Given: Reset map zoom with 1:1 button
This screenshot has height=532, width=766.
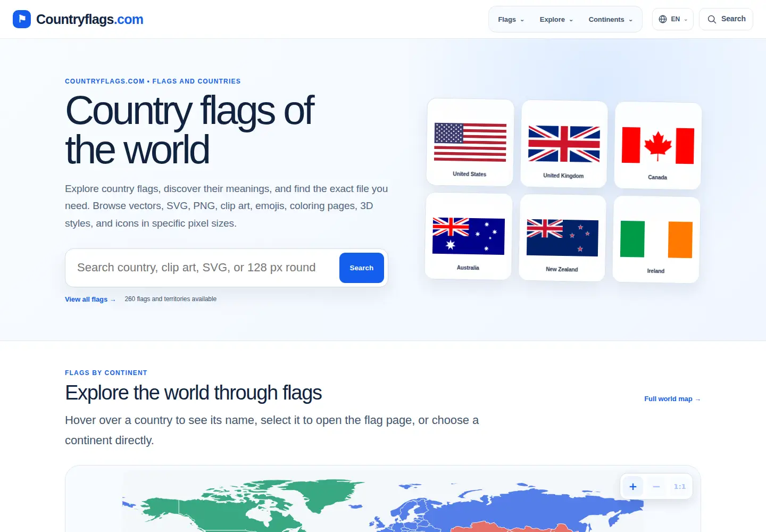Looking at the screenshot, I should (680, 486).
